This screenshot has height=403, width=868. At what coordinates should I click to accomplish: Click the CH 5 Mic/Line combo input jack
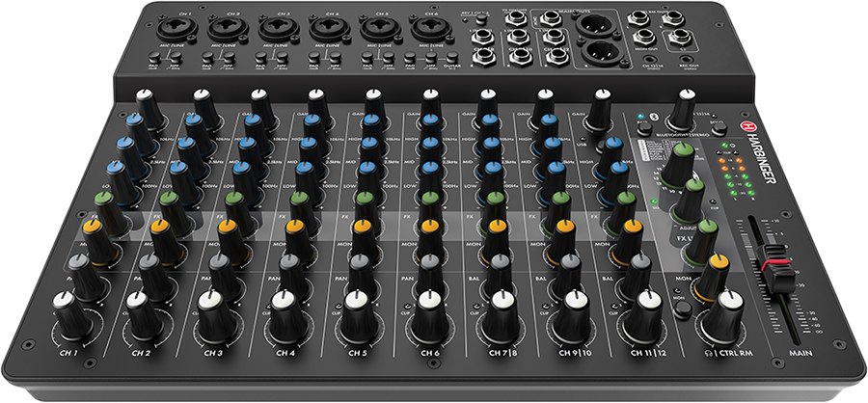pos(380,29)
